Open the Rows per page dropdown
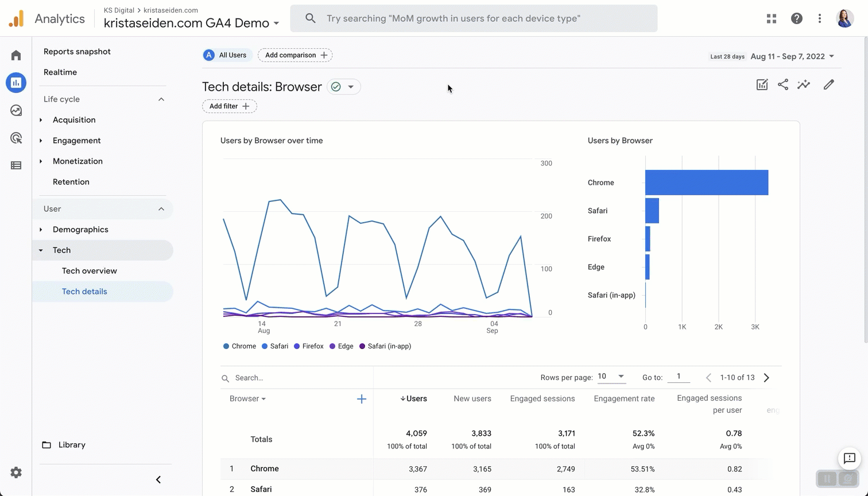The image size is (868, 496). [611, 377]
